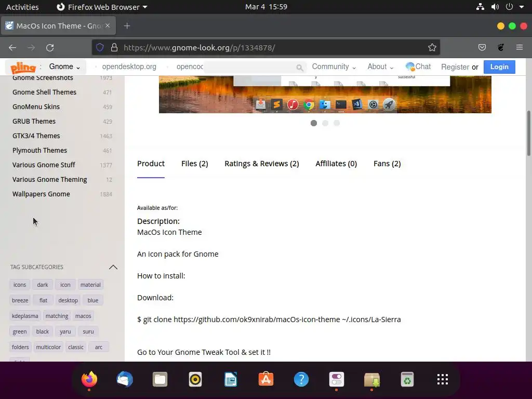Open Gnome Shell Themes category

click(45, 92)
